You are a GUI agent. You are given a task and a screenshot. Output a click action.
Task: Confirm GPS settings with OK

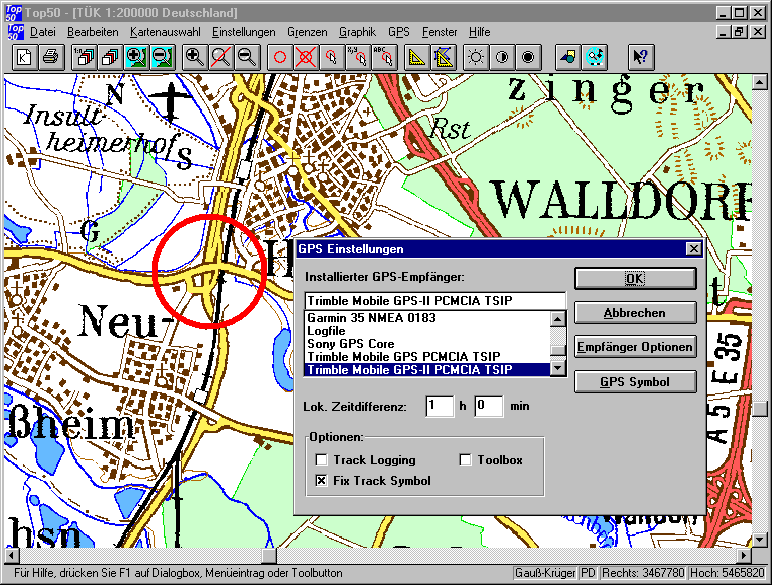coord(635,279)
